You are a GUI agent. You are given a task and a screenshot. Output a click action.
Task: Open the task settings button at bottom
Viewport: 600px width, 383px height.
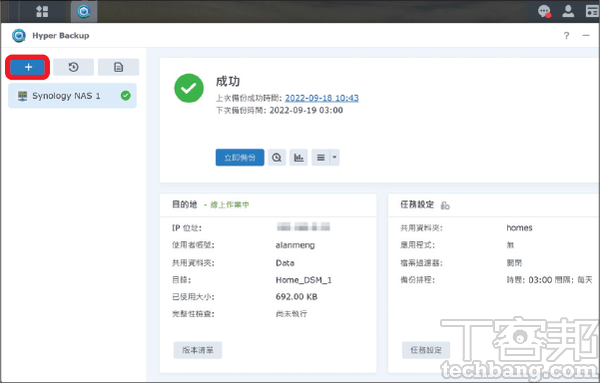pyautogui.click(x=426, y=350)
